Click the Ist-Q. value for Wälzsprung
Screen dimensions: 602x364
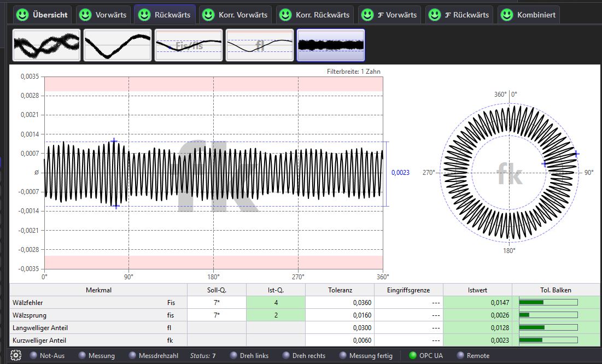click(x=276, y=315)
